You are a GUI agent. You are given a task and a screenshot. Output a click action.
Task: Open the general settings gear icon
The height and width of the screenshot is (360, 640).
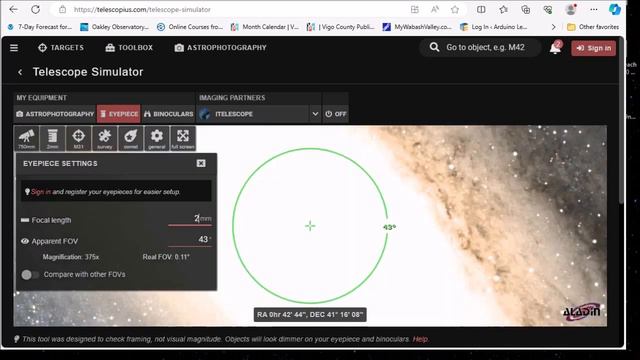[x=157, y=138]
